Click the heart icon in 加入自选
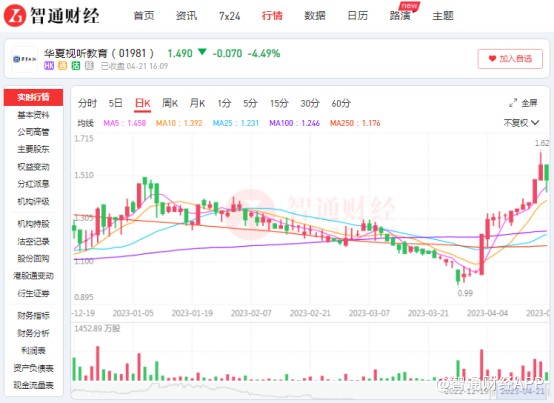Viewport: 554px width, 403px height. coord(492,59)
